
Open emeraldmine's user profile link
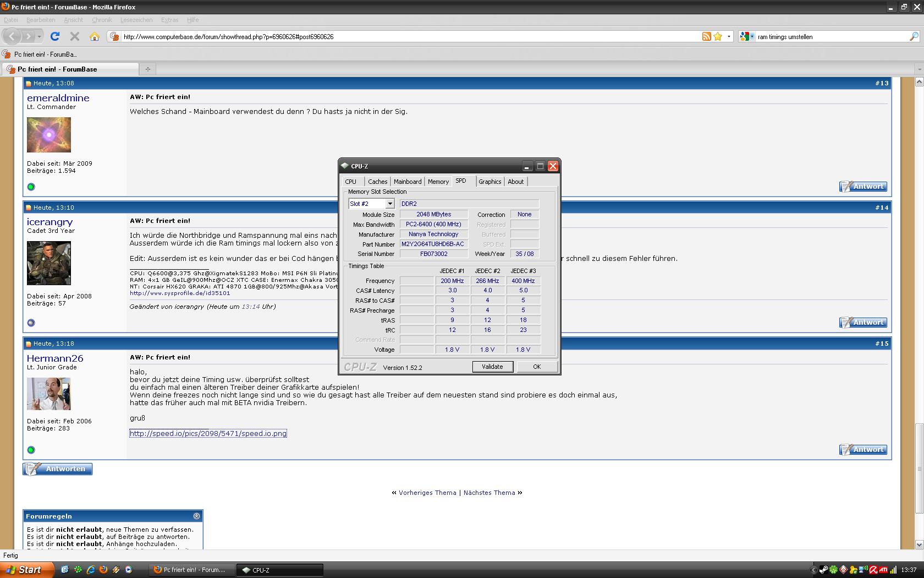pos(58,98)
